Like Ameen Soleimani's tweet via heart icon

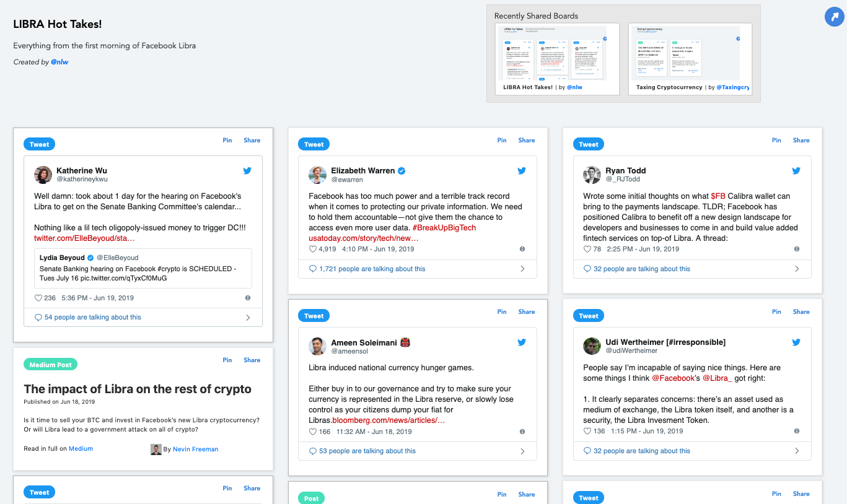(312, 432)
